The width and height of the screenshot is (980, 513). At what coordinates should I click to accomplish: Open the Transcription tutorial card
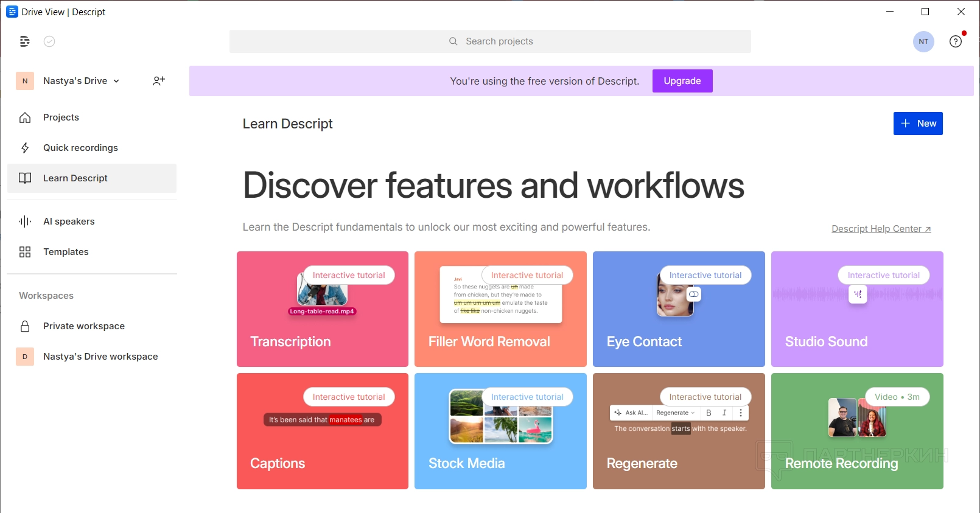323,309
